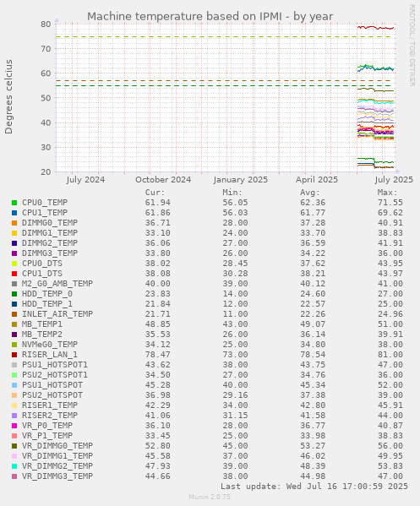This screenshot has height=506, width=420.
Task: Select the VR_DIMMG1_TEMP legend label
Action: pyautogui.click(x=57, y=455)
